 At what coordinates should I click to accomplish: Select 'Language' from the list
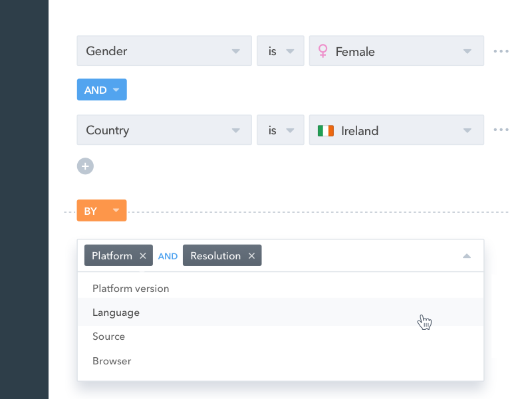click(x=116, y=312)
